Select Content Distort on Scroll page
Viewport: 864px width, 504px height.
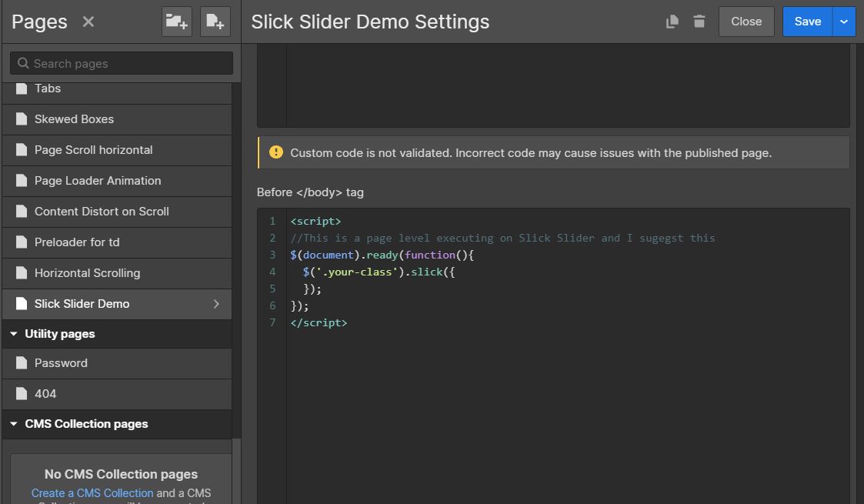(x=117, y=212)
